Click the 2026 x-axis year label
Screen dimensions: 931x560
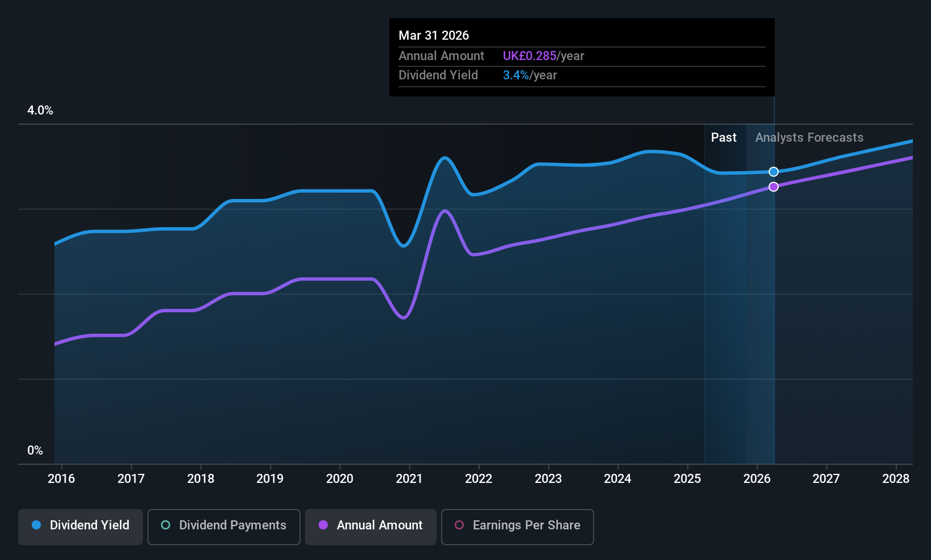[x=756, y=479]
